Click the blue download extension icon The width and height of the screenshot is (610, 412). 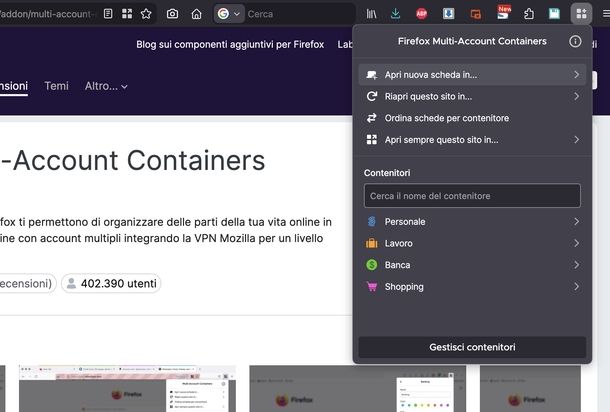[449, 14]
